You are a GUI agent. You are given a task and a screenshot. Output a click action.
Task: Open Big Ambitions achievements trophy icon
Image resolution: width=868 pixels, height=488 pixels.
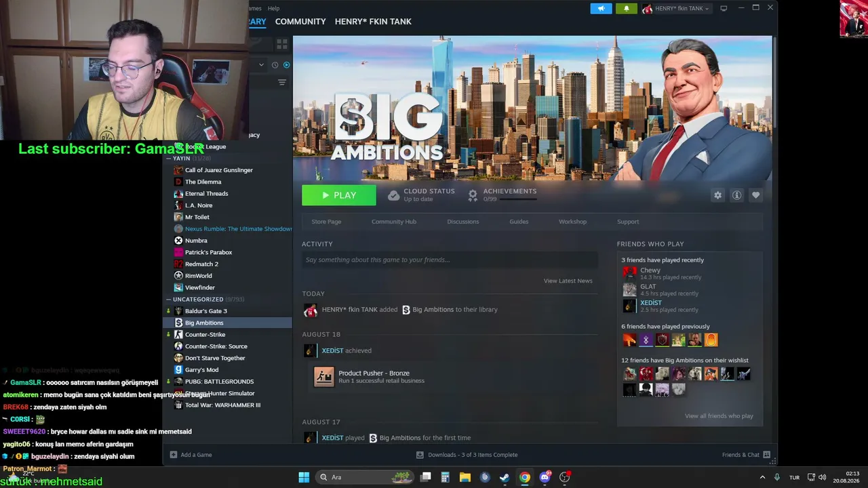pos(473,195)
